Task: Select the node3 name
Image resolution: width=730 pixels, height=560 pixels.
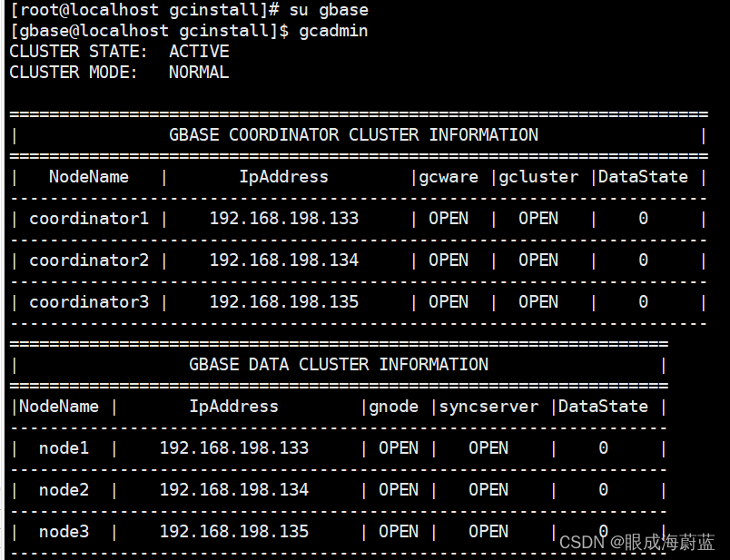Action: [64, 532]
